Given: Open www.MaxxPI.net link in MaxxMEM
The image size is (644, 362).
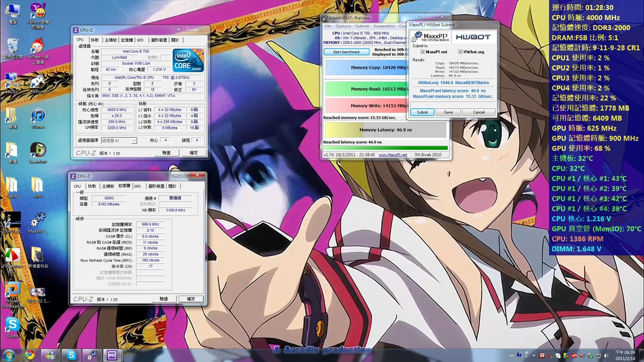Looking at the screenshot, I should click(393, 155).
